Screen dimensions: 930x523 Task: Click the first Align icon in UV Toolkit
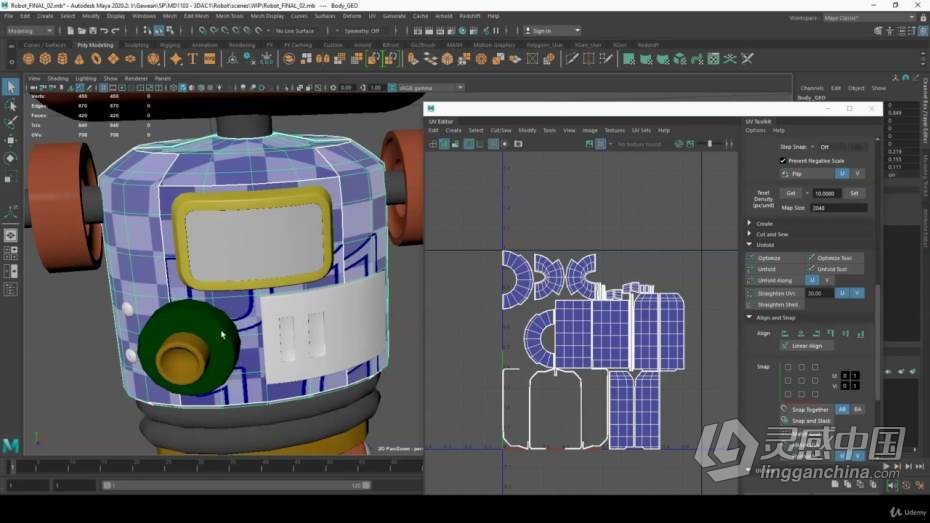coord(785,334)
